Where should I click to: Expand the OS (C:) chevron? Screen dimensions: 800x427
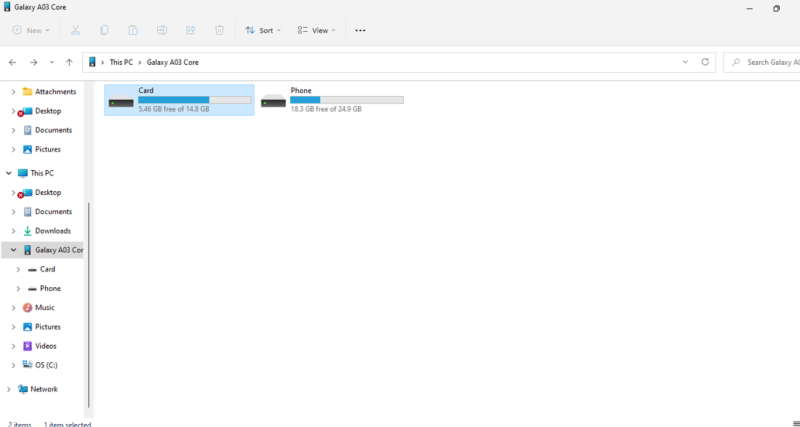[14, 365]
